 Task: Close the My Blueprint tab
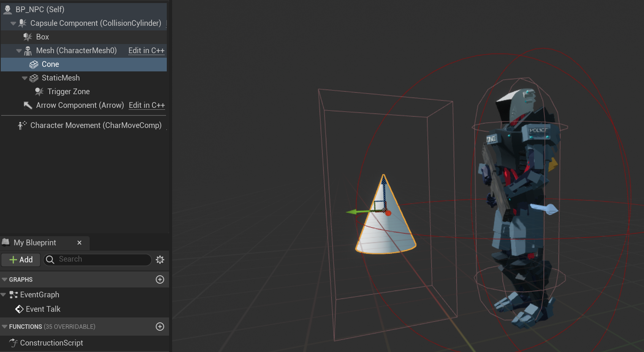click(x=79, y=243)
